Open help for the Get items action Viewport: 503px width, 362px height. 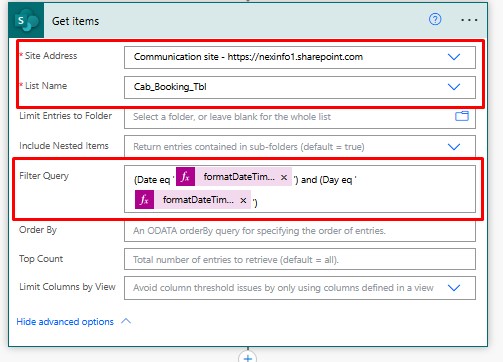pos(435,19)
